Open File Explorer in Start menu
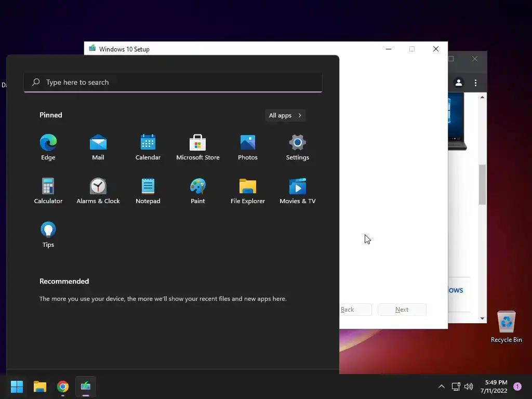 248,191
